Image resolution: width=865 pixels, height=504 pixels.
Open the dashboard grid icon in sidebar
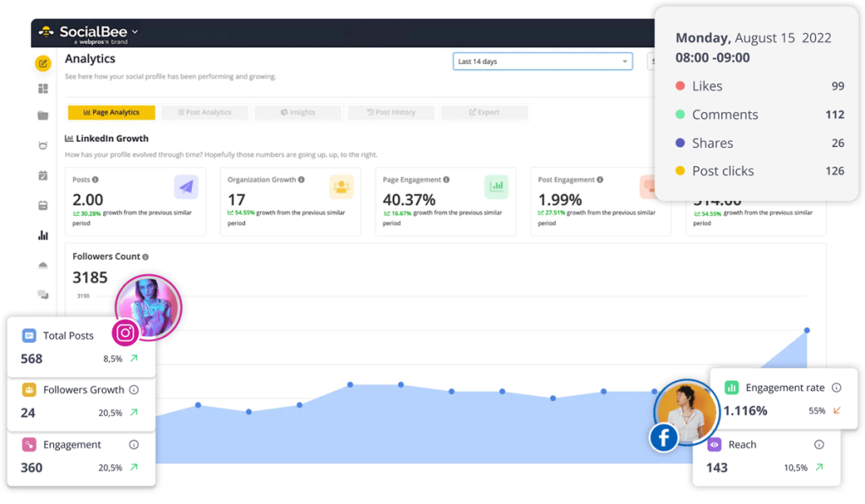click(x=43, y=89)
